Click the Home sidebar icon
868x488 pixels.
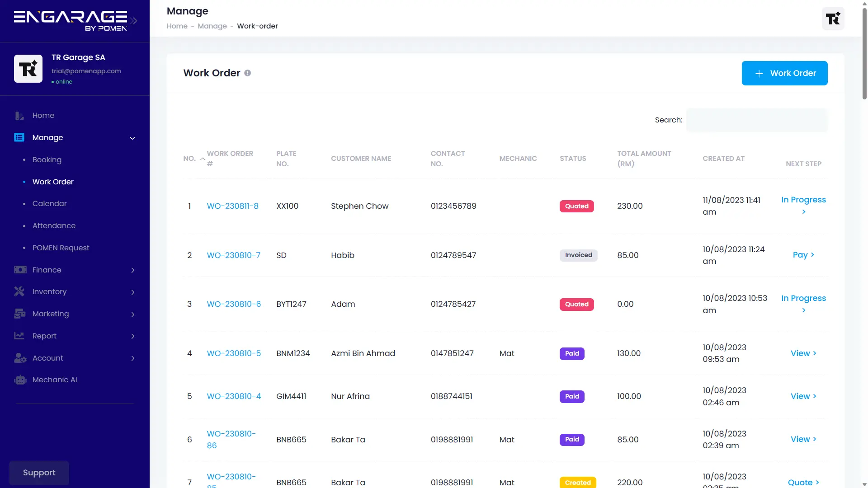pos(19,116)
